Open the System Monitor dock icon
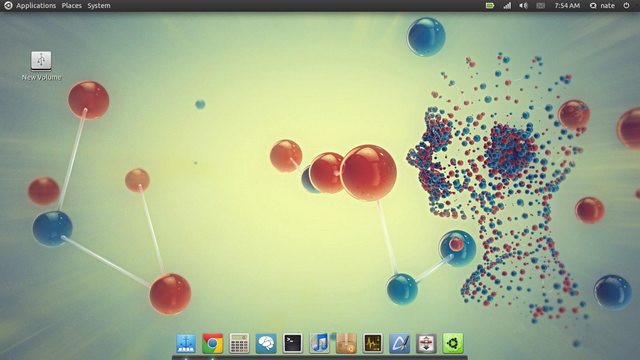This screenshot has height=360, width=640. [x=373, y=343]
